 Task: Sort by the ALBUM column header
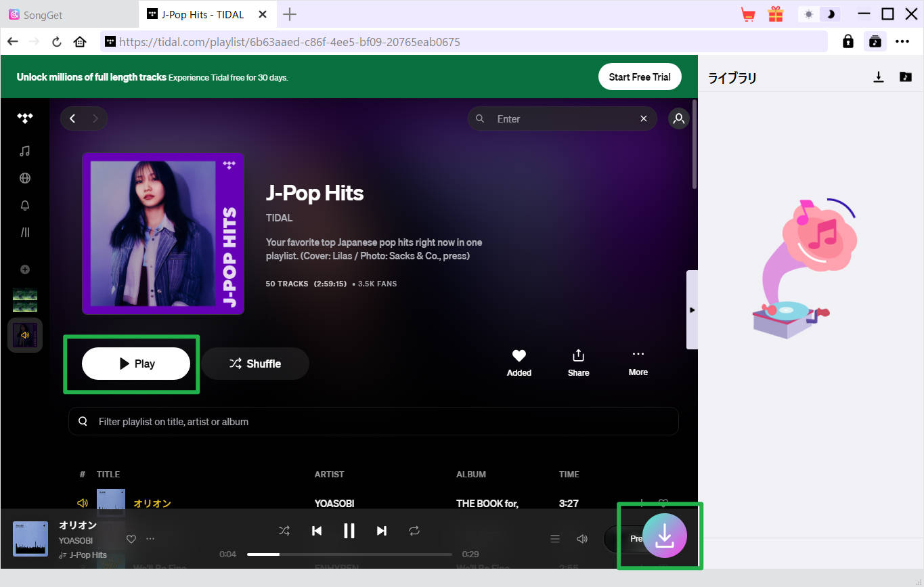click(x=471, y=475)
